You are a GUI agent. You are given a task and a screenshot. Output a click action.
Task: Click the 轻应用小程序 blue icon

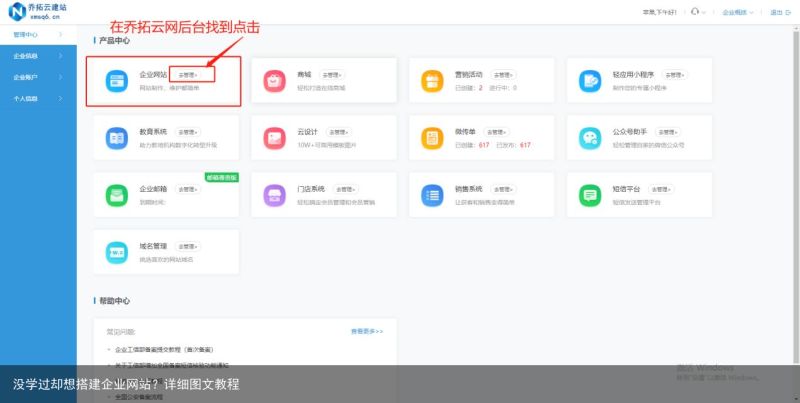click(590, 81)
